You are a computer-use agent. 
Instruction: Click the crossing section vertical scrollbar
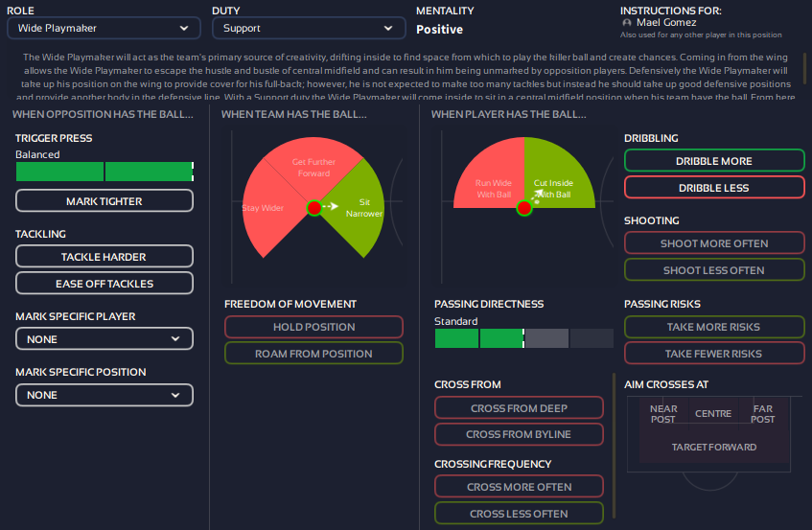pos(615,446)
